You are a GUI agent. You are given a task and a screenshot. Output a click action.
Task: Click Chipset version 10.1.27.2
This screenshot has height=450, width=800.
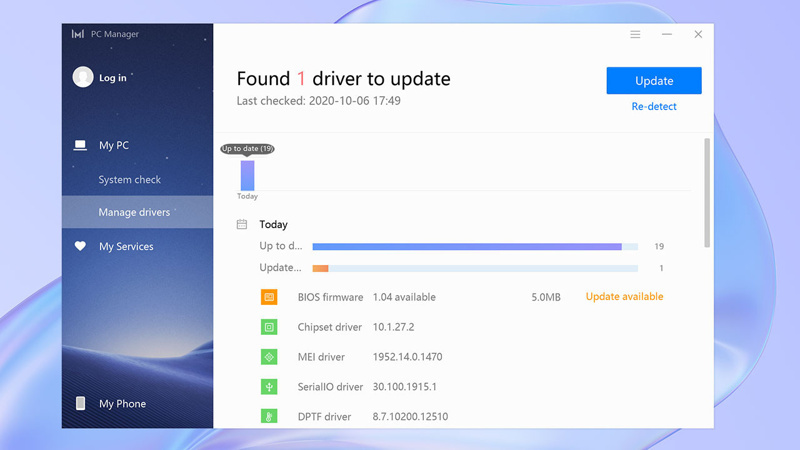pos(393,327)
